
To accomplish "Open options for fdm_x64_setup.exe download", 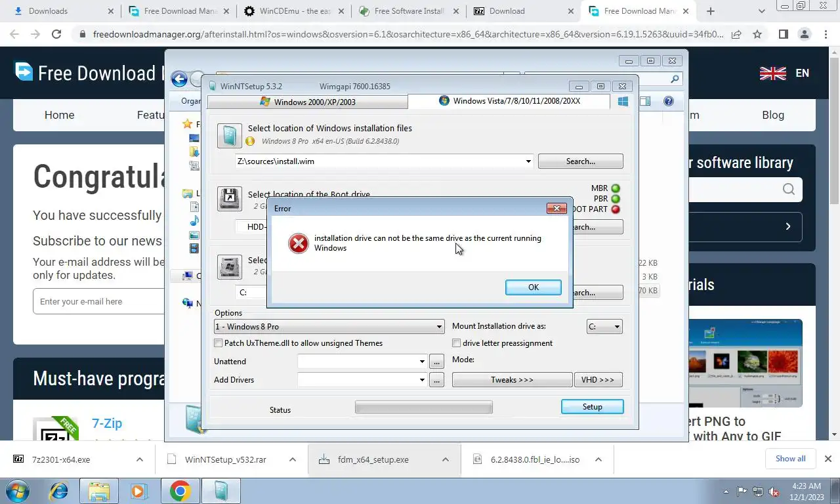I will pos(445,459).
